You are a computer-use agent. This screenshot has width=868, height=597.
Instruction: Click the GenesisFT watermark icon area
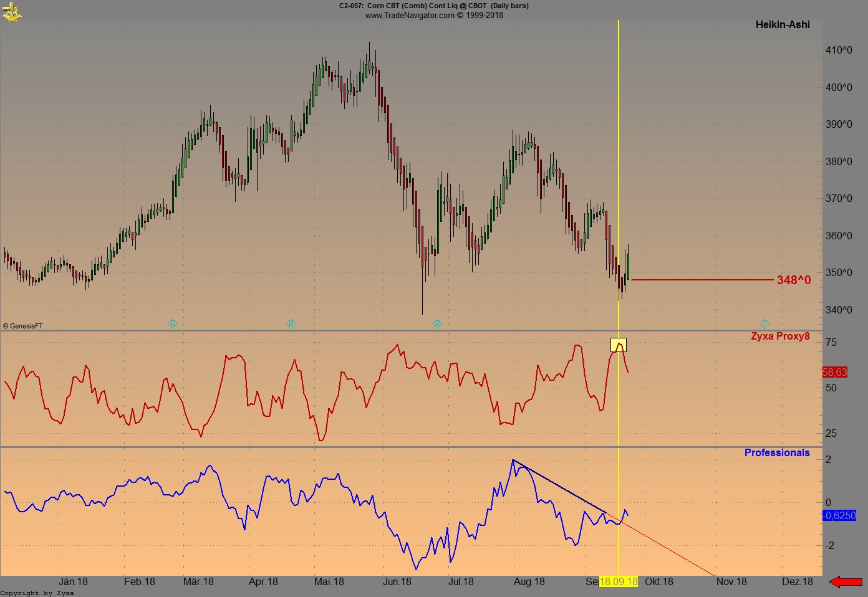click(22, 325)
